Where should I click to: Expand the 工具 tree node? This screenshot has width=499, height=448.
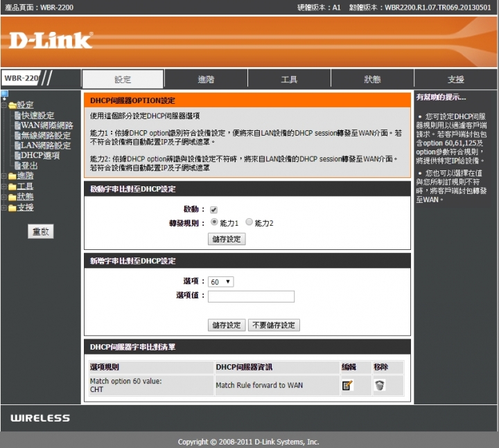4,187
